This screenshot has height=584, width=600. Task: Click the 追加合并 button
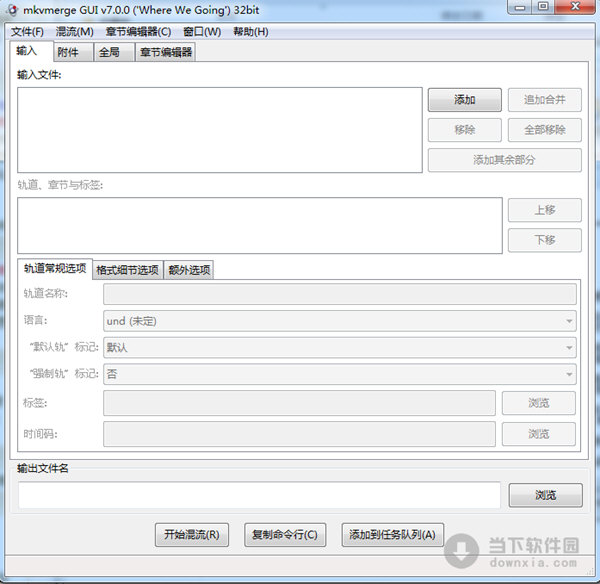pos(545,100)
